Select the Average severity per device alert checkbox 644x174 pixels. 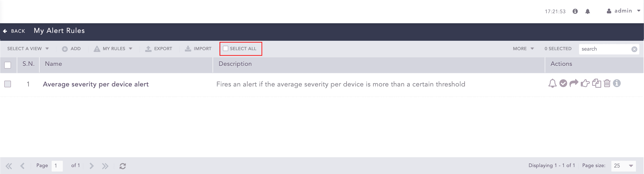tap(8, 84)
